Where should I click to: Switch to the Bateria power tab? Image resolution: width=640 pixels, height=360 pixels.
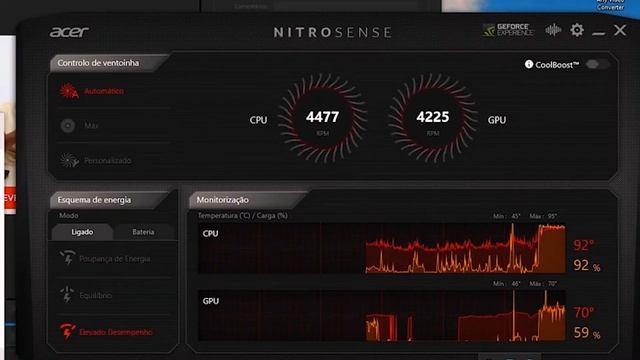click(143, 232)
